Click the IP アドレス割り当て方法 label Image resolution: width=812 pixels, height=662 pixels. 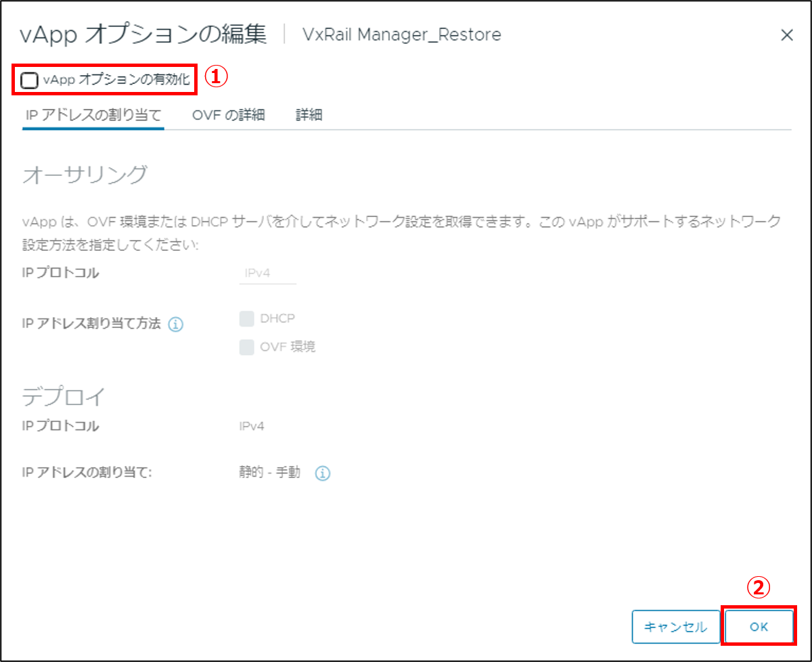click(91, 324)
